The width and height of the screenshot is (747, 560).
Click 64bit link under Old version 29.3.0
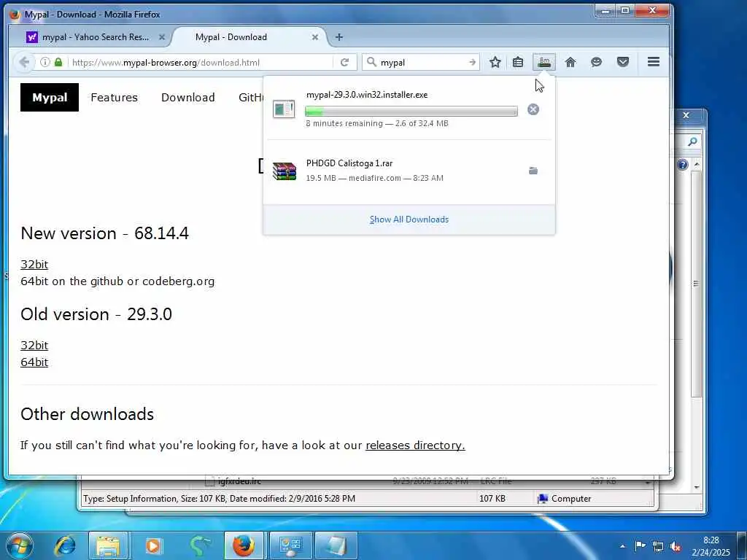[34, 362]
